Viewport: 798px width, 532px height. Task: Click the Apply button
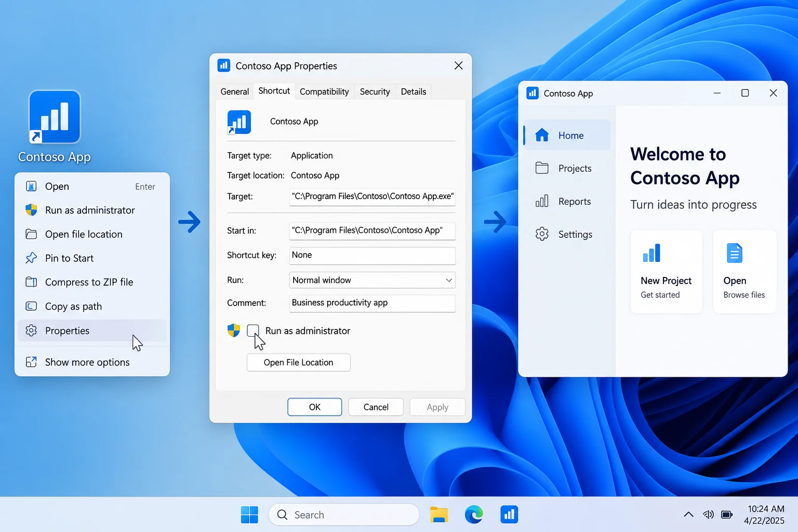click(437, 407)
